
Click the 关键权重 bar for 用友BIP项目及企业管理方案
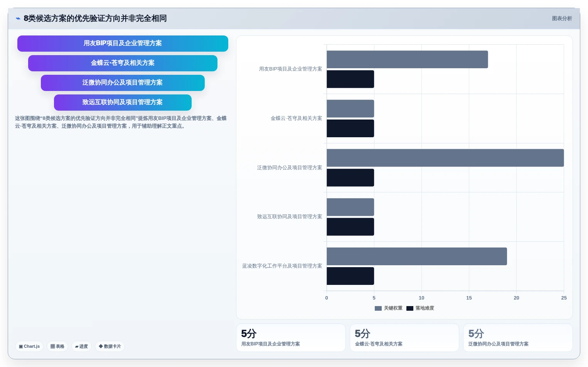click(407, 59)
